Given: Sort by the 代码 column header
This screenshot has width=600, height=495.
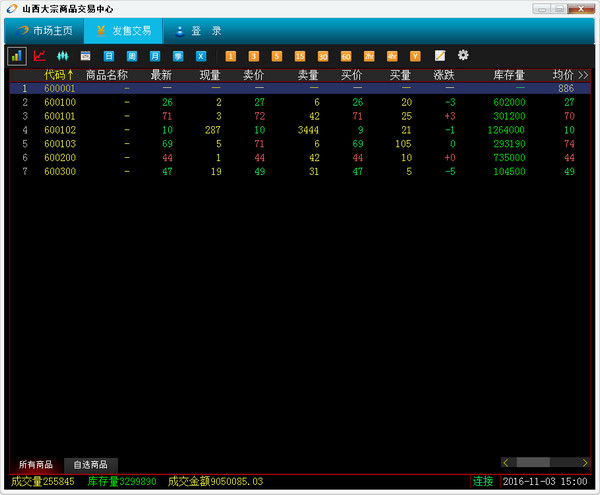Looking at the screenshot, I should click(x=59, y=75).
